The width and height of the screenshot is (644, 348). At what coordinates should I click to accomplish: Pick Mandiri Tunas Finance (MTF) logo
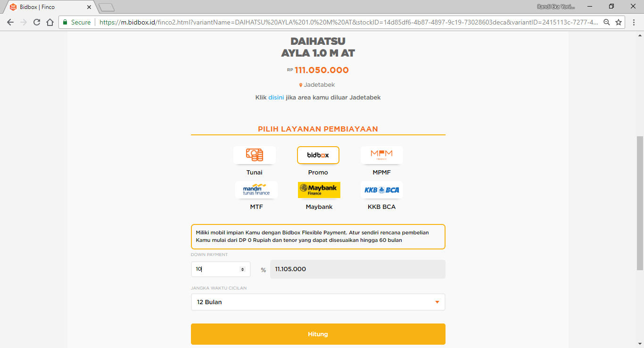coord(256,190)
